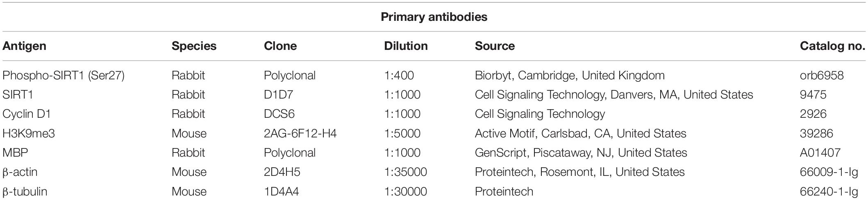Select clone 2AG-6F12-H4
Image resolution: width=868 pixels, height=200 pixels.
click(300, 133)
